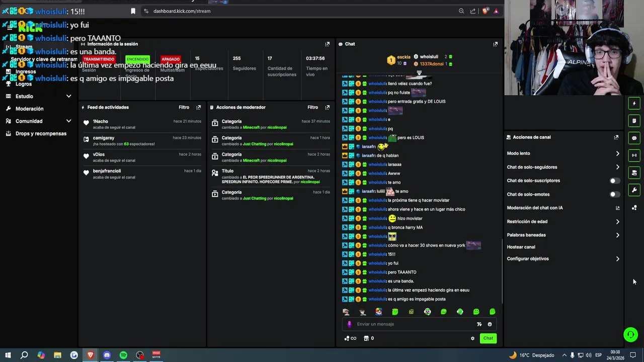
Task: Open Filtro in Feed de actividades
Action: 184,108
